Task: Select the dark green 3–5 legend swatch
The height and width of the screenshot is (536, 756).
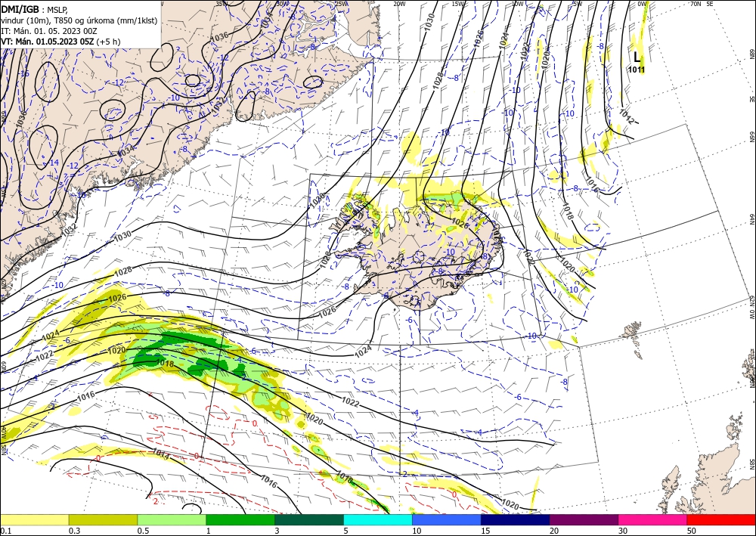Action: click(x=309, y=519)
